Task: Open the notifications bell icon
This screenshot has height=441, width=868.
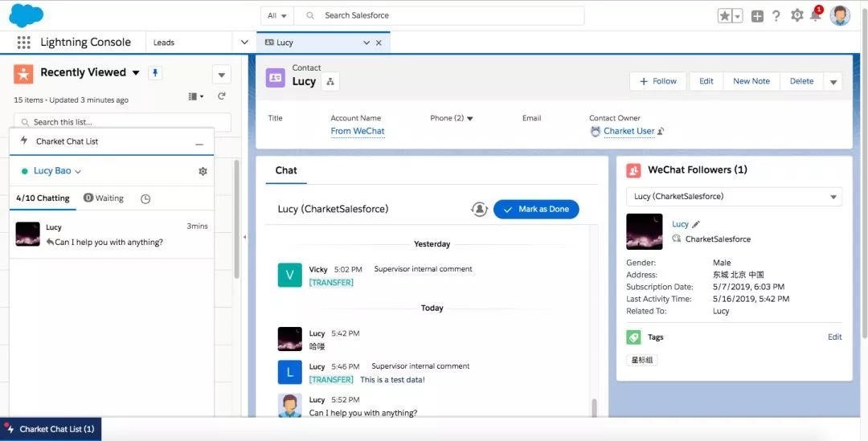Action: [816, 14]
